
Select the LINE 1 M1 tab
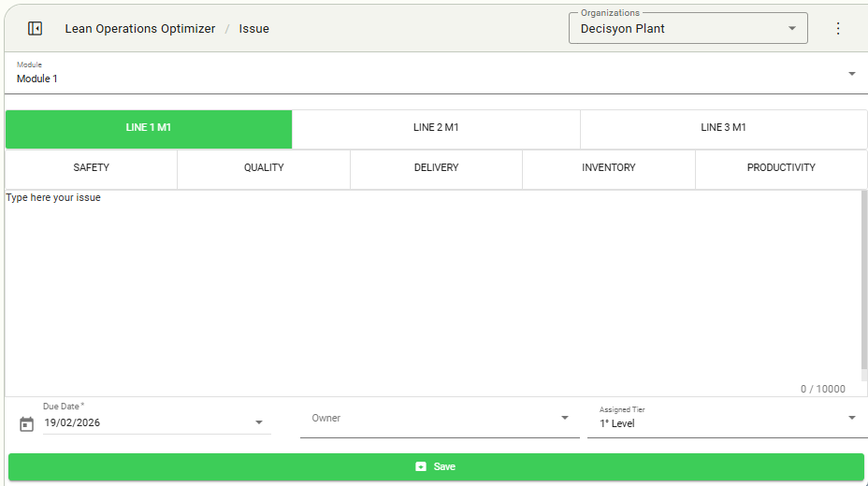[x=149, y=128]
